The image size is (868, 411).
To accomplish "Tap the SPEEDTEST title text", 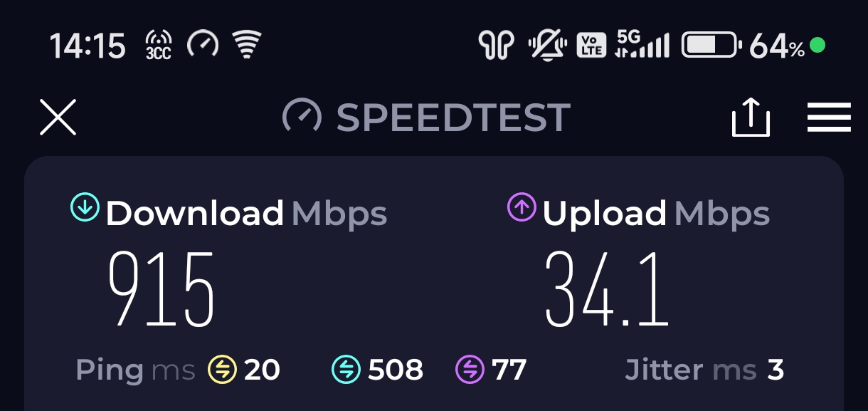I will click(x=453, y=118).
